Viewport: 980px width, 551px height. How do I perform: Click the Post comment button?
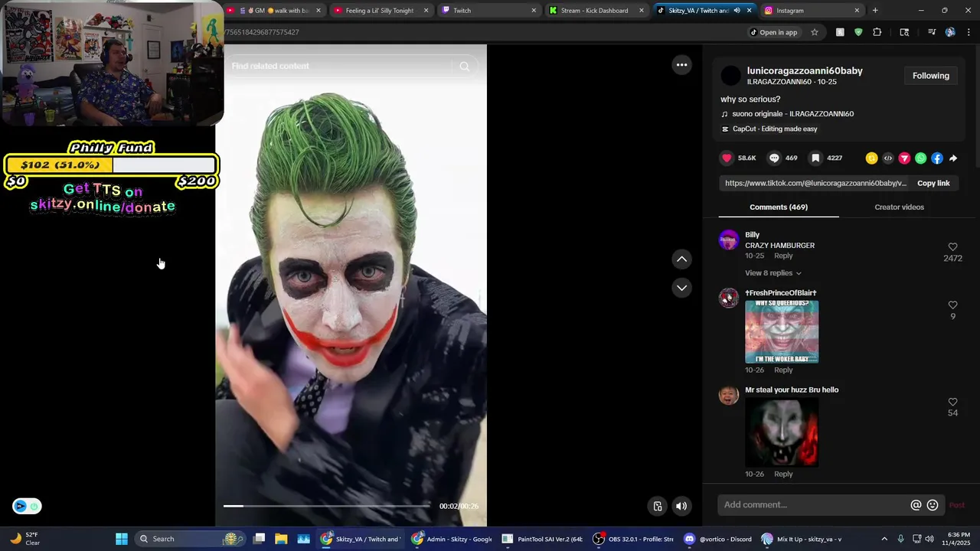pyautogui.click(x=957, y=505)
